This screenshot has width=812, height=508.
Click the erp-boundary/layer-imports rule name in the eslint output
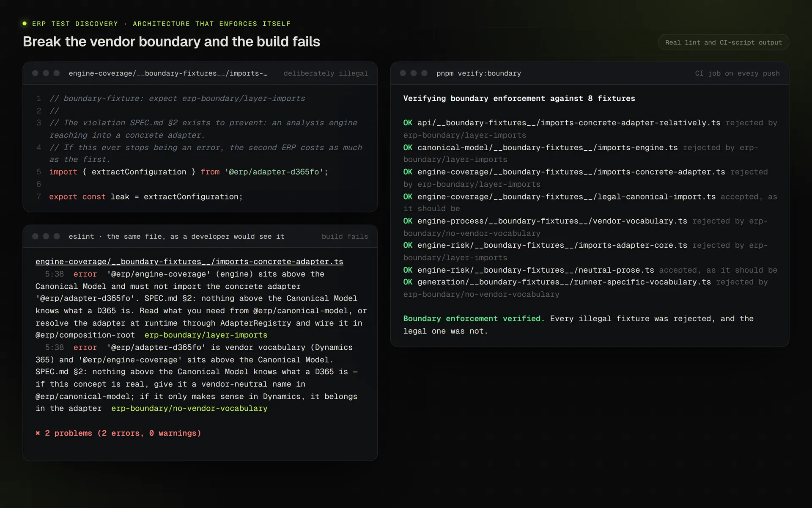pyautogui.click(x=206, y=335)
